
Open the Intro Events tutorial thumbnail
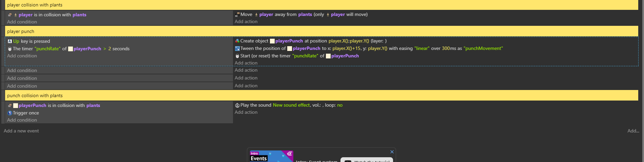(x=271, y=156)
